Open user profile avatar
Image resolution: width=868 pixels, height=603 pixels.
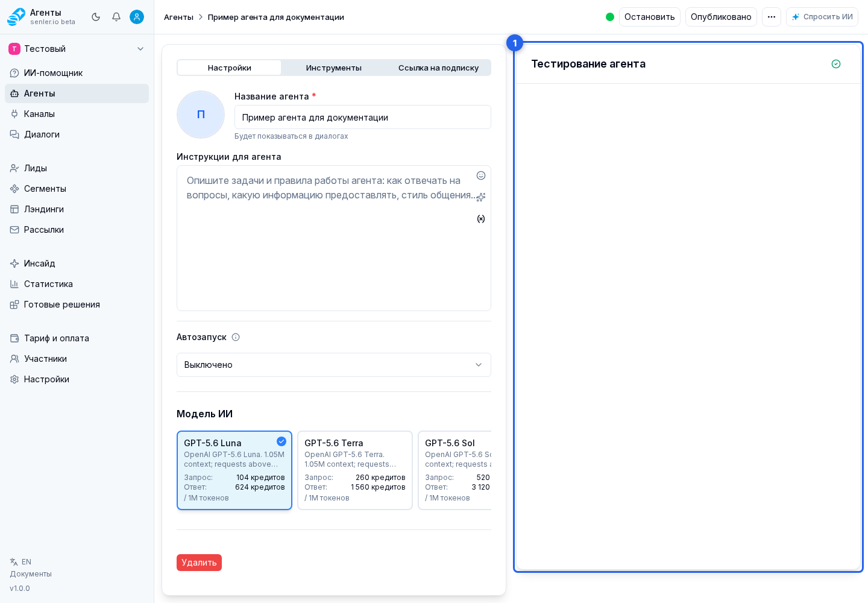[137, 17]
